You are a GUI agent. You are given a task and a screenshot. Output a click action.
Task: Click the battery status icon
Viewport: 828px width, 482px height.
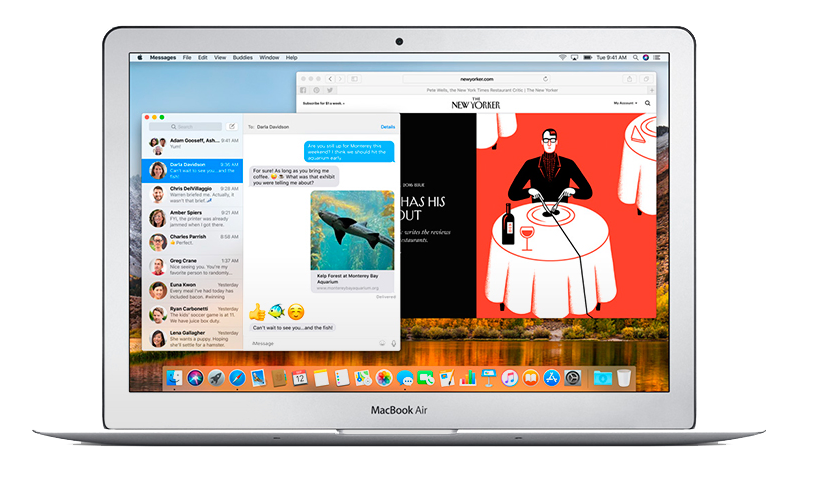click(x=587, y=58)
